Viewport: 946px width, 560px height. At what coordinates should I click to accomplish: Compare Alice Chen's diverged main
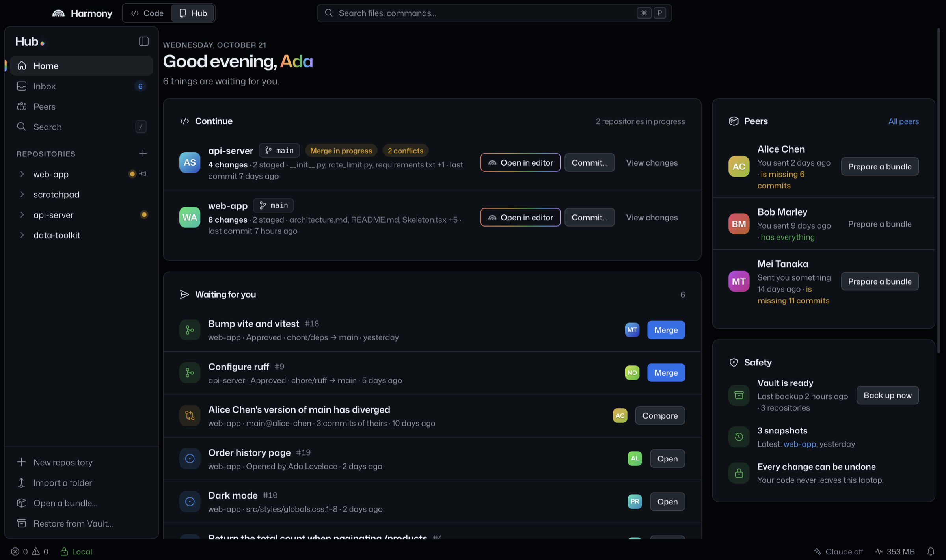click(660, 415)
